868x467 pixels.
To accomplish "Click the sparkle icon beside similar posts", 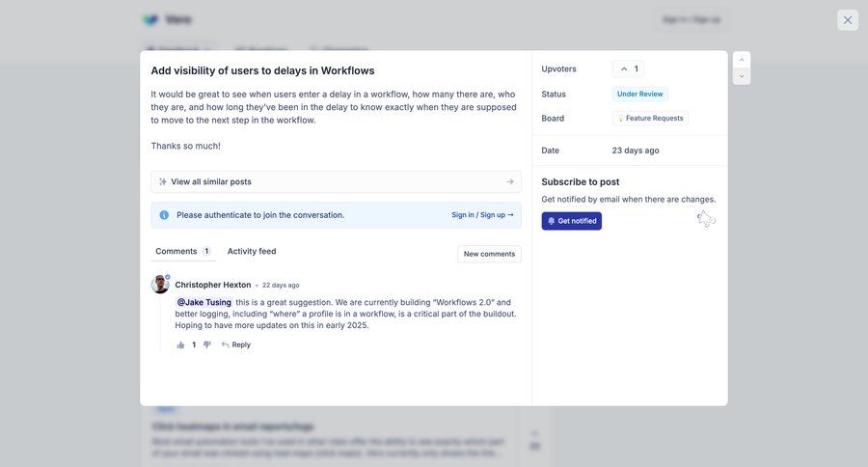I will click(x=163, y=181).
